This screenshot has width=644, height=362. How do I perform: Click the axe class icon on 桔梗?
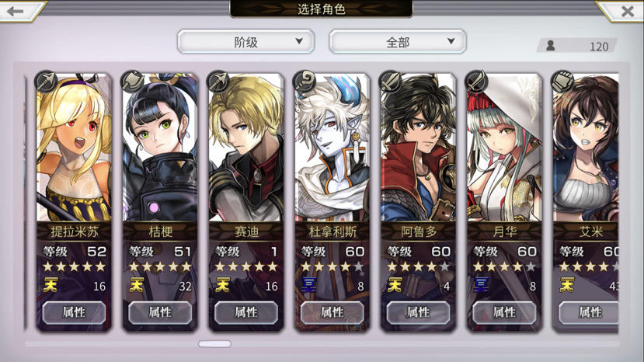click(x=132, y=82)
